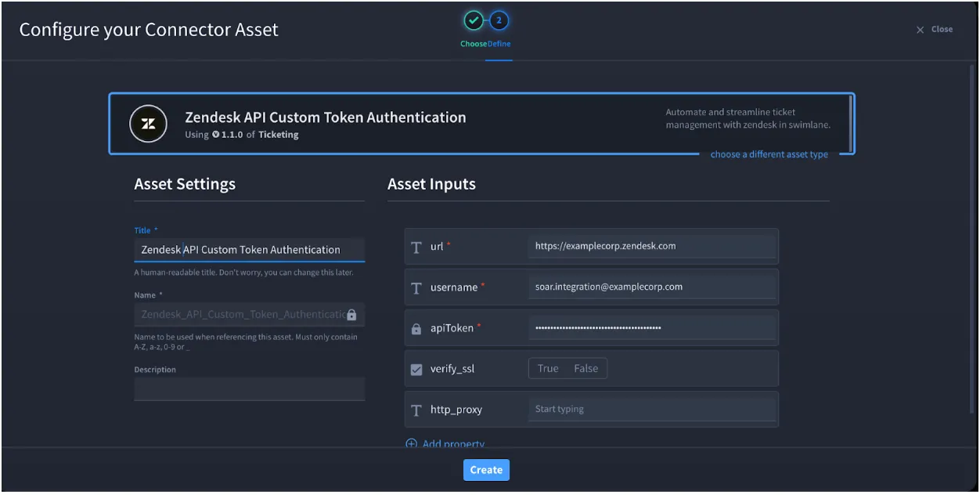Focus the Description input field
This screenshot has width=980, height=495.
[250, 389]
